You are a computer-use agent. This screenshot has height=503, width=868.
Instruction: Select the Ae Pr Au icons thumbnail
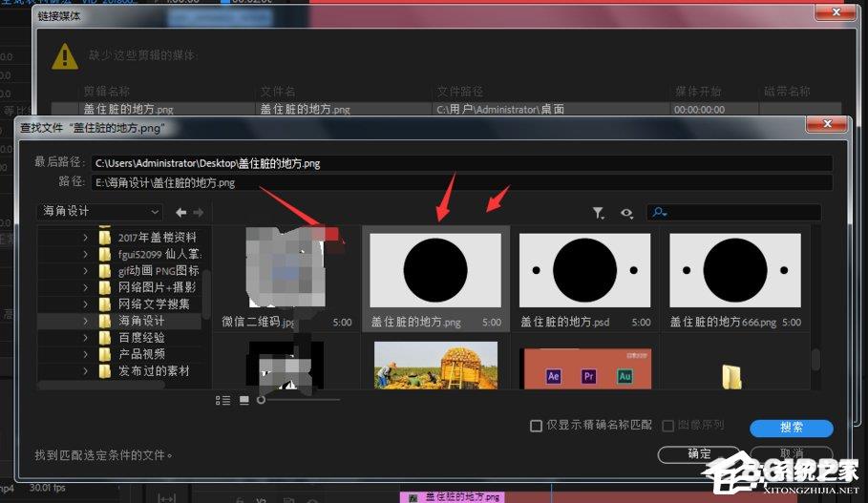click(x=588, y=368)
